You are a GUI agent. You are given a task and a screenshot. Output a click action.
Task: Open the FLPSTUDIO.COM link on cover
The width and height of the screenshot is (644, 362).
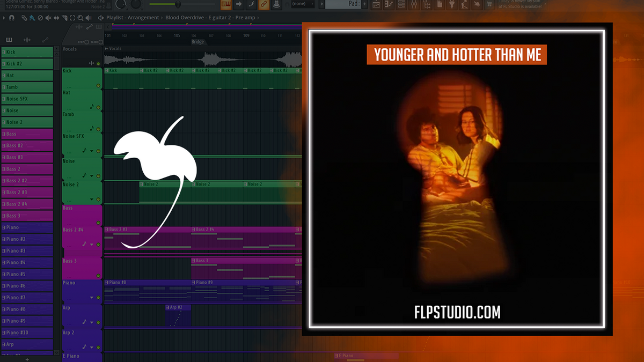(x=458, y=312)
